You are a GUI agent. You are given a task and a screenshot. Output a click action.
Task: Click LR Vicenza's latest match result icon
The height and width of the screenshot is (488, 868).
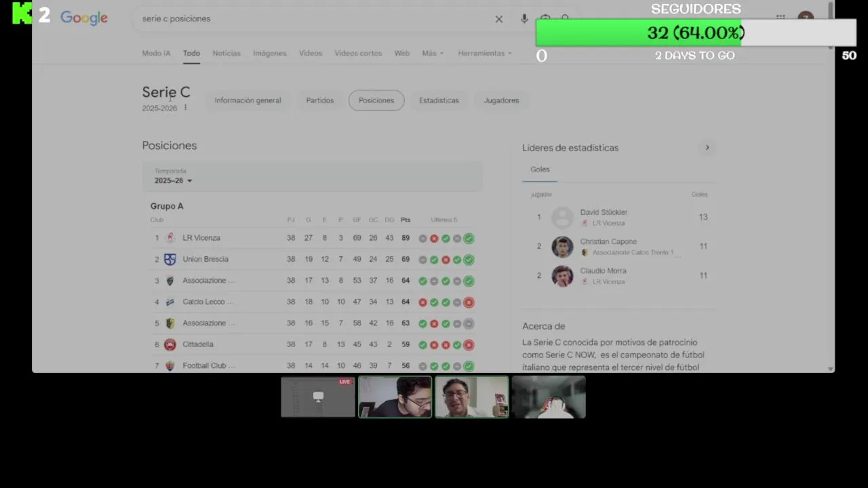coord(469,239)
